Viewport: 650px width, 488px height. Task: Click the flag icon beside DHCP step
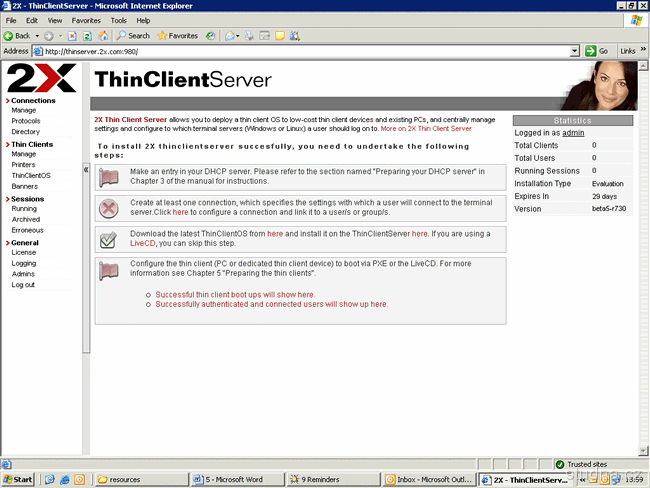(x=109, y=177)
